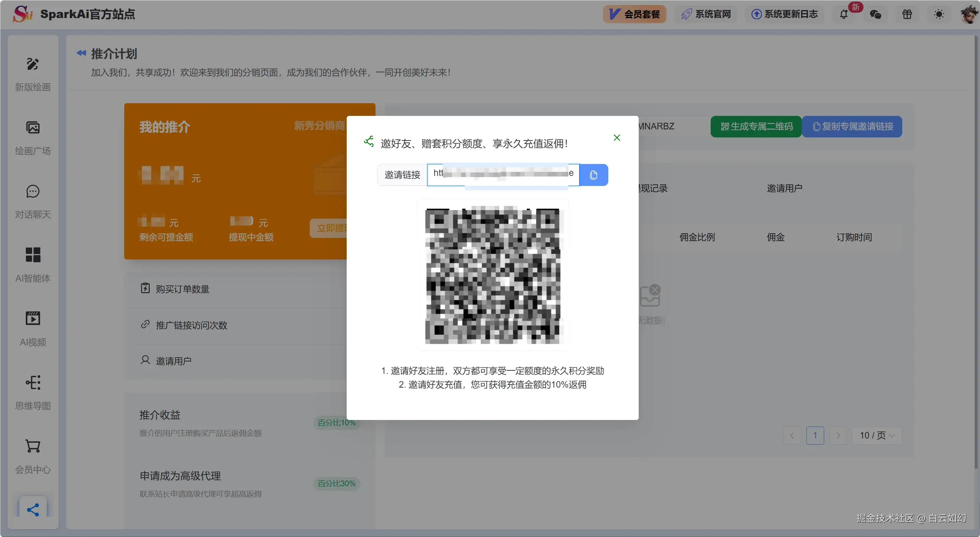Click 订购时间 column header
Viewport: 980px width, 537px height.
854,237
